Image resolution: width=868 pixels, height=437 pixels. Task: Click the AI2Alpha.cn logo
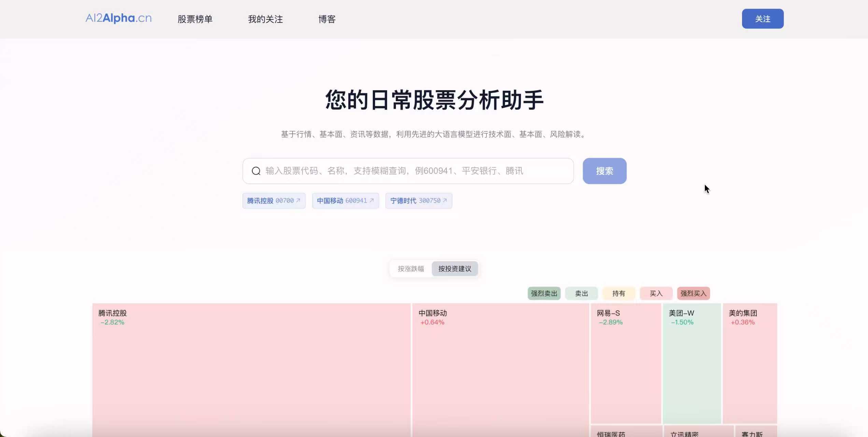[x=118, y=18]
